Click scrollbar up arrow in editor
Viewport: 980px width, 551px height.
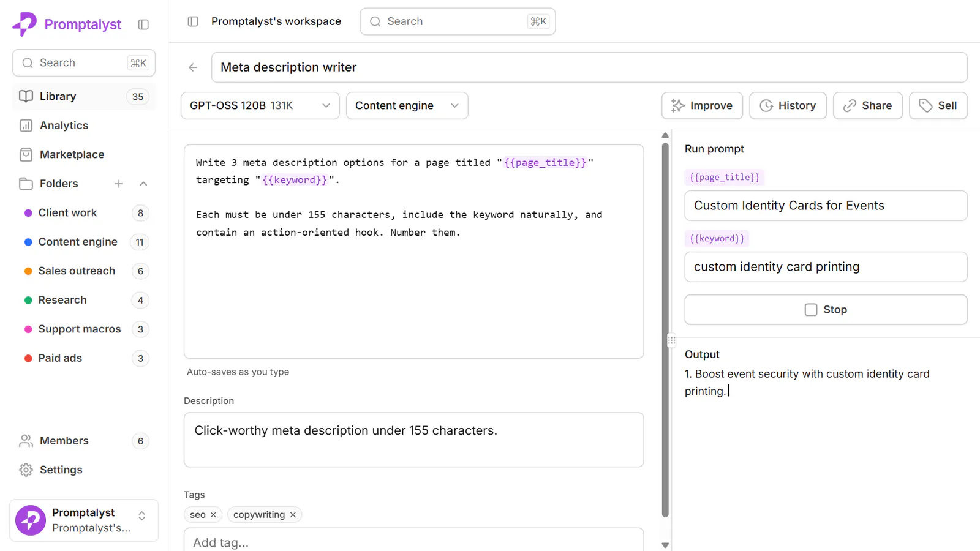[665, 135]
